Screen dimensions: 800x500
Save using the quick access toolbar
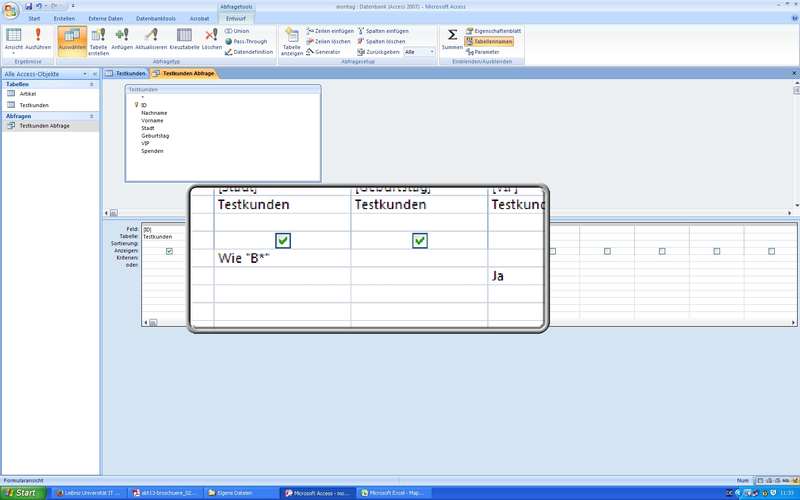(x=29, y=6)
